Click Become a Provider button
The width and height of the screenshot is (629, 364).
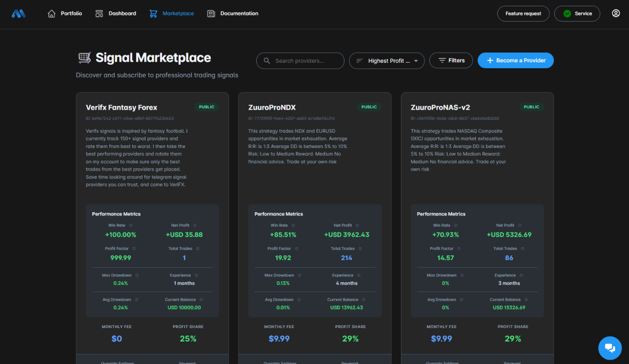pyautogui.click(x=515, y=60)
